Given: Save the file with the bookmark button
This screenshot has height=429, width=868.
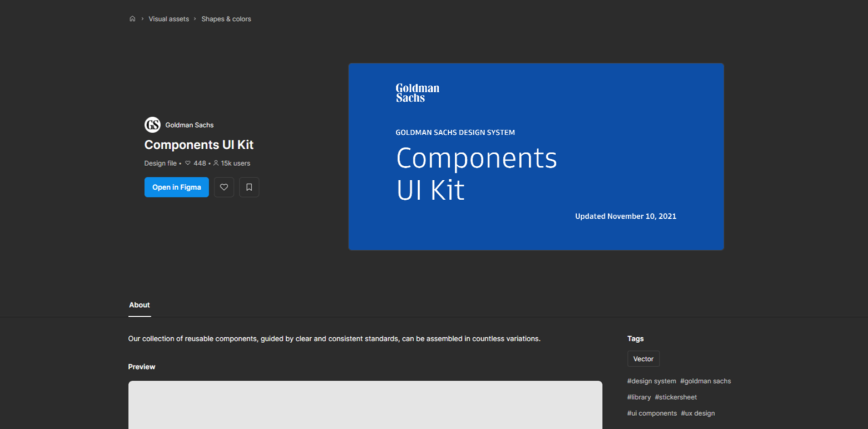Looking at the screenshot, I should 249,187.
